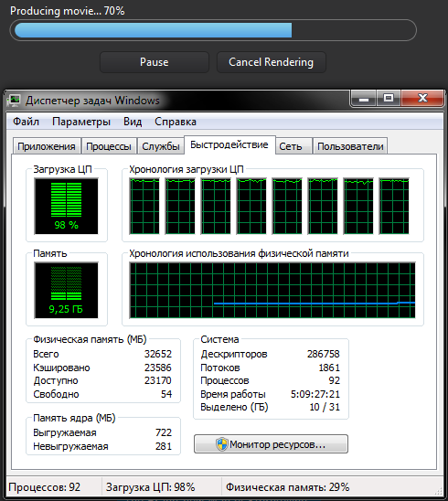Open the Файл menu
Viewport: 448px width, 501px height.
[26, 122]
